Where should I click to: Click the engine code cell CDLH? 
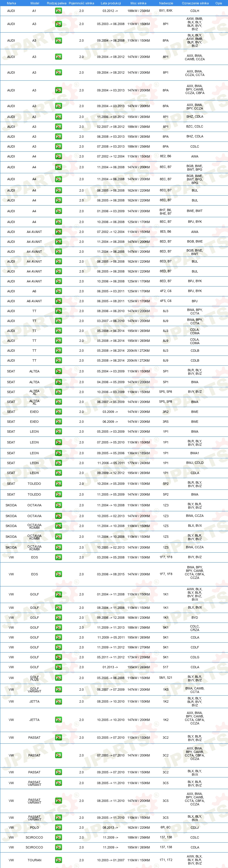[194, 11]
